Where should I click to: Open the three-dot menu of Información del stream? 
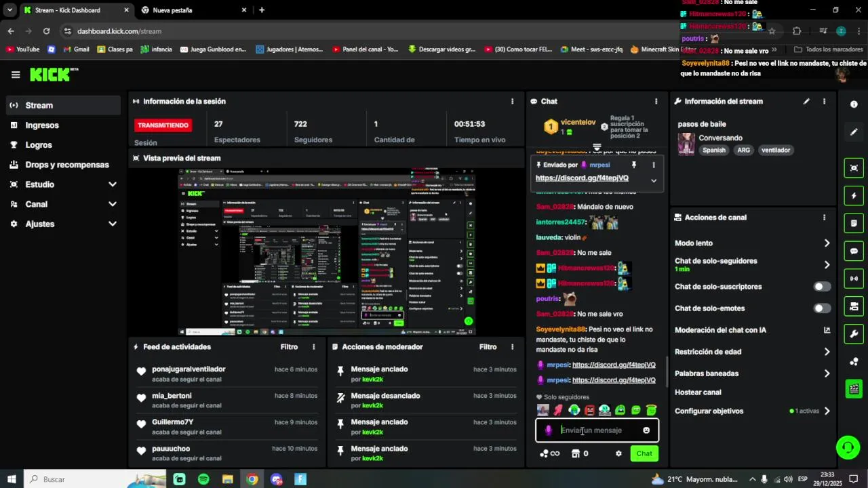824,101
